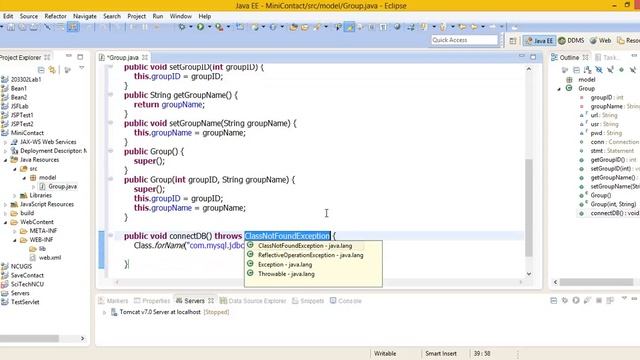Viewport: 640px width, 360px height.
Task: Open the Window menu
Action: click(180, 16)
